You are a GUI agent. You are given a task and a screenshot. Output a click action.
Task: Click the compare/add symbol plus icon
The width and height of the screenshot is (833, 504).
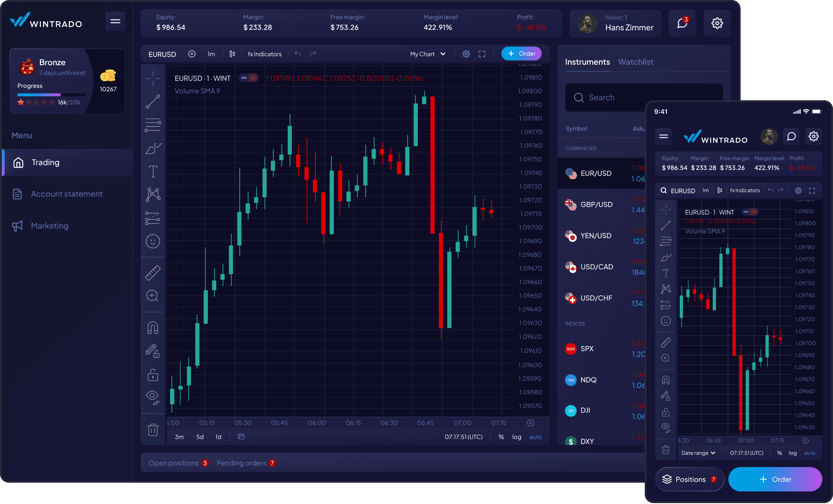coord(192,54)
